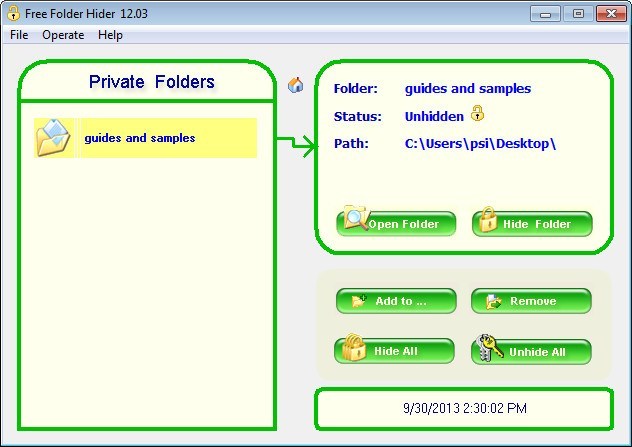The height and width of the screenshot is (447, 632).
Task: Click the Private Folders header
Action: [x=152, y=82]
